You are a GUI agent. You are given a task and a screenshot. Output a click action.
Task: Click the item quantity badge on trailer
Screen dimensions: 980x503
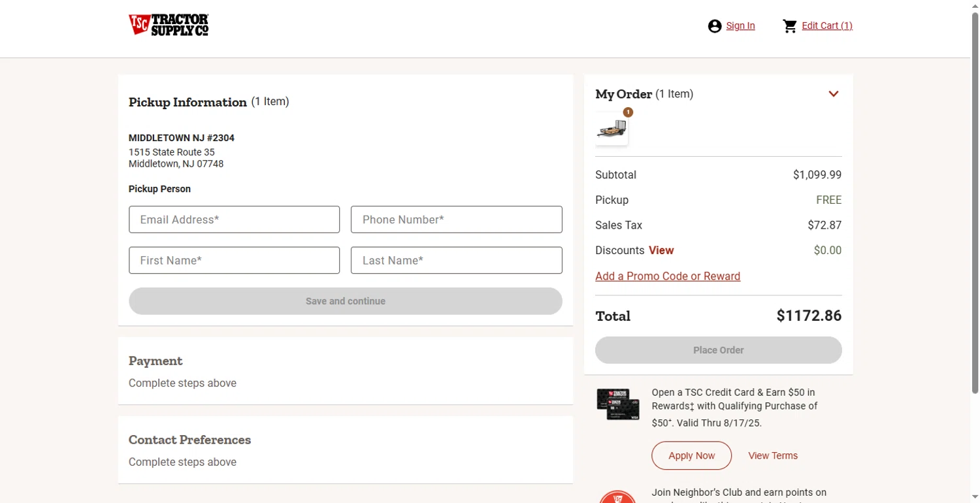coord(628,112)
